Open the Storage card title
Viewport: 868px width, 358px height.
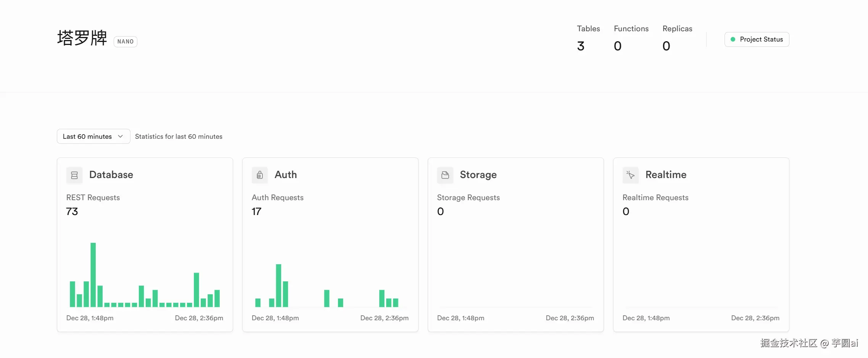[478, 175]
